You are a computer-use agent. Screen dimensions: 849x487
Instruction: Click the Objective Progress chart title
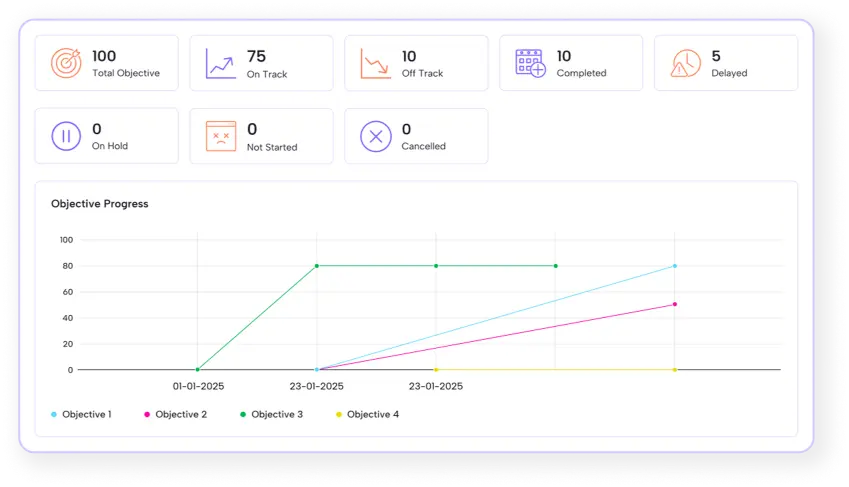[99, 204]
